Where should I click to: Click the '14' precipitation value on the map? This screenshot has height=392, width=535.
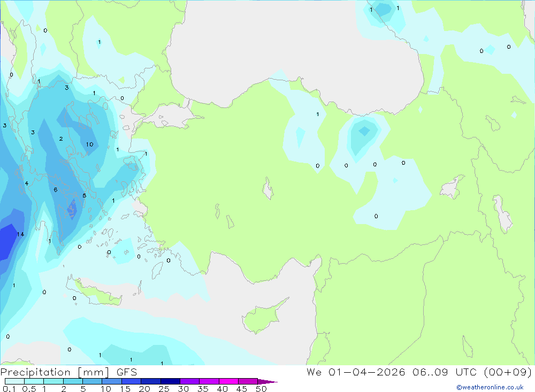[x=20, y=234]
